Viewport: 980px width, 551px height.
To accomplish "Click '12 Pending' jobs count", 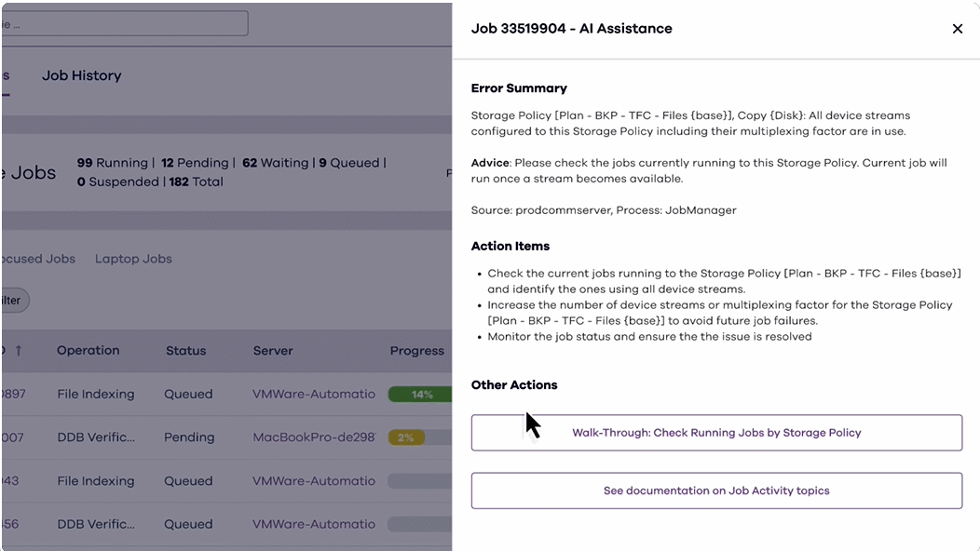I will (195, 163).
